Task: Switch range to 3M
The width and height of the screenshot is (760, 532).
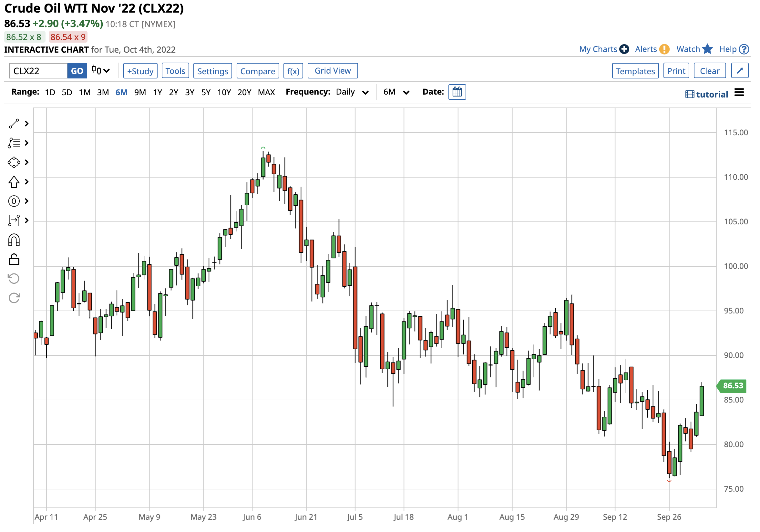Action: (x=103, y=92)
